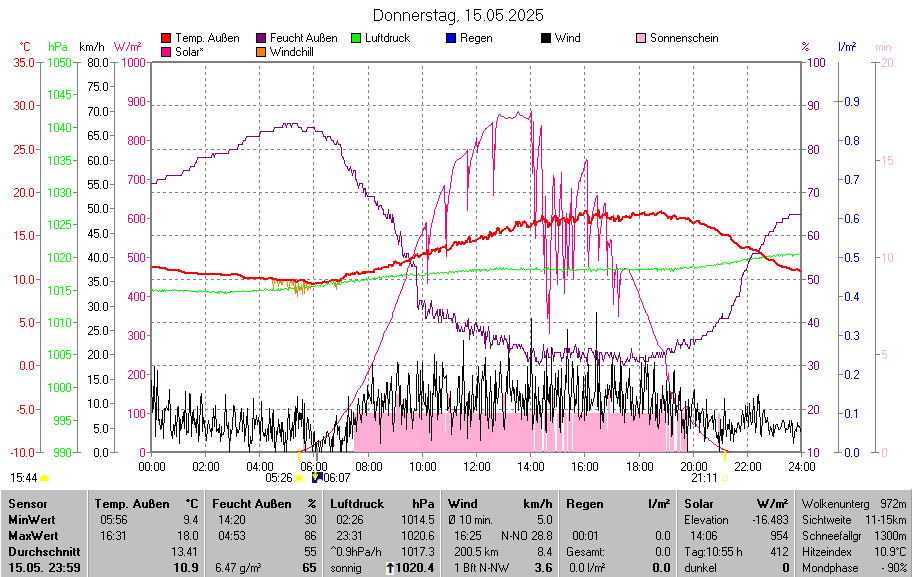Image resolution: width=912 pixels, height=577 pixels.
Task: Click the red Temp. Außen legend swatch
Action: pos(166,38)
